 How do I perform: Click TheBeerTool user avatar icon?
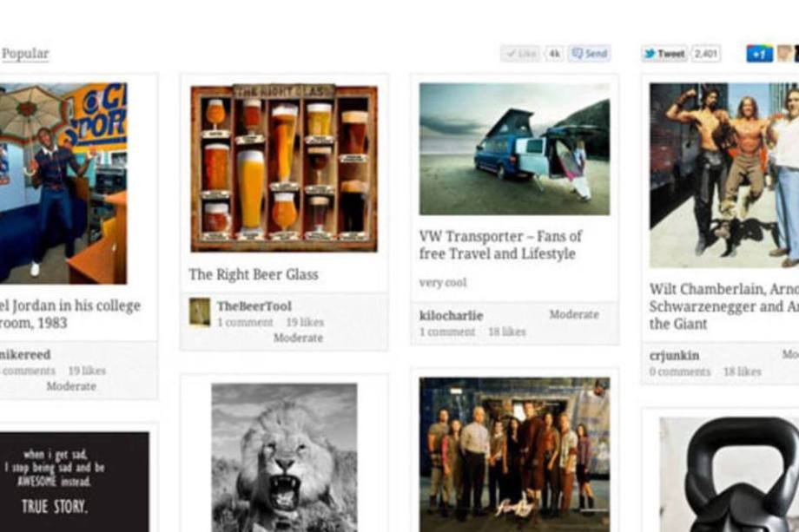click(x=200, y=312)
